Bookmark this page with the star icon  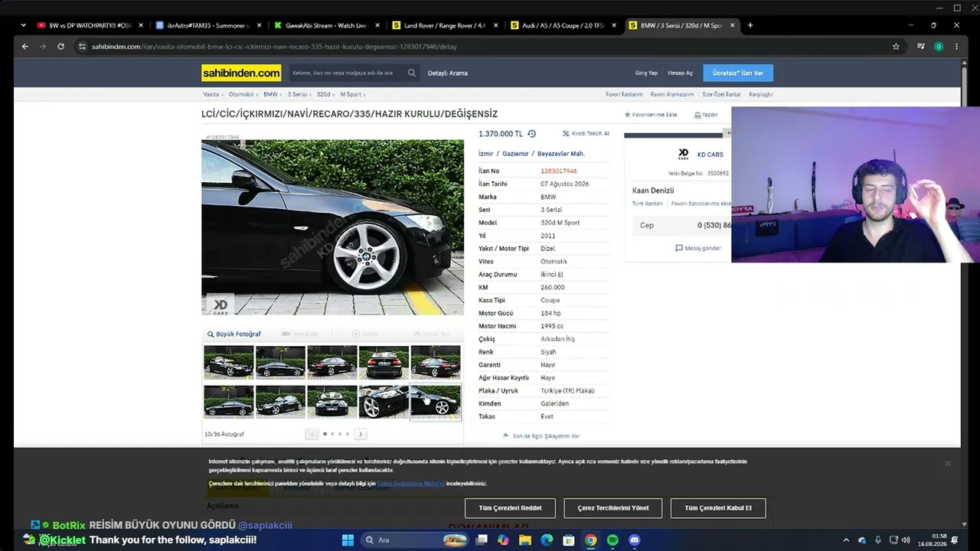(x=896, y=47)
